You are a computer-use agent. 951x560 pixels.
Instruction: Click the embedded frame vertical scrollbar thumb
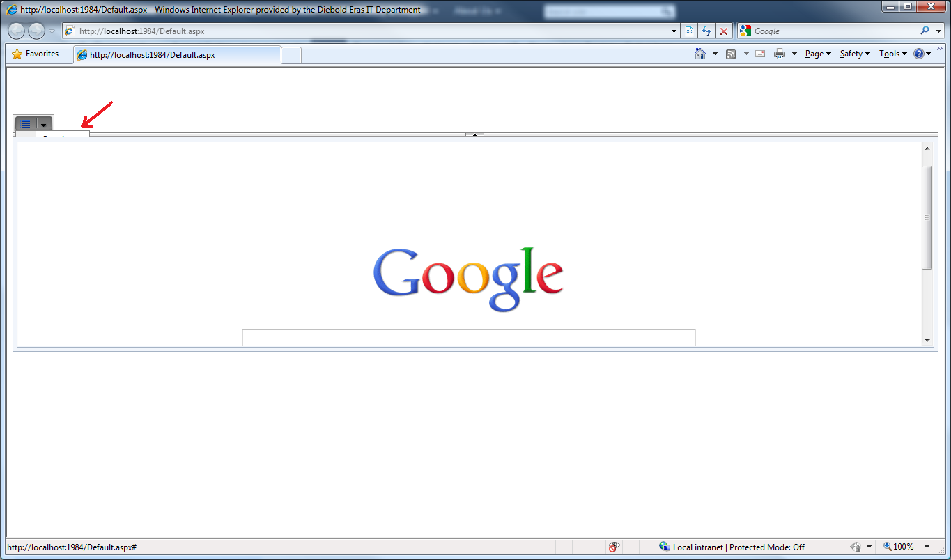(927, 217)
